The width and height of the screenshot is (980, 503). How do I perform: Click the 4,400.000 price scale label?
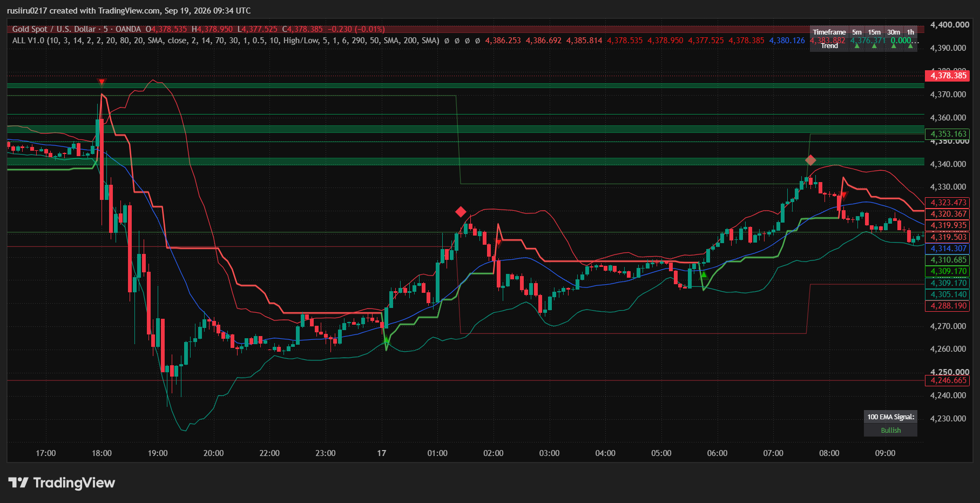coord(950,25)
